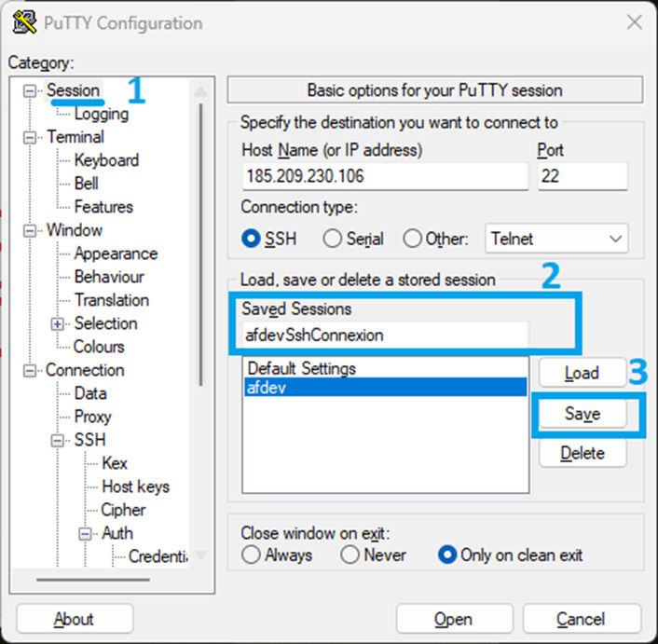The width and height of the screenshot is (658, 644).
Task: Open Data settings under Connection
Action: [90, 393]
